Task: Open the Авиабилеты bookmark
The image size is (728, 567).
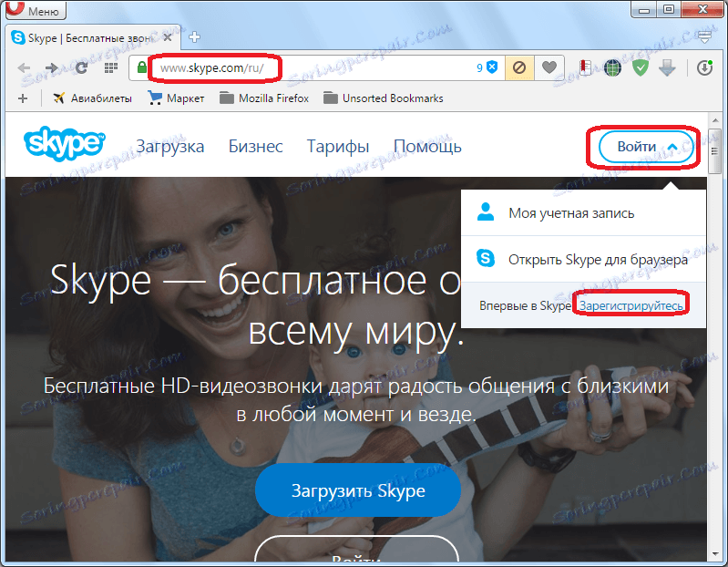Action: [92, 98]
